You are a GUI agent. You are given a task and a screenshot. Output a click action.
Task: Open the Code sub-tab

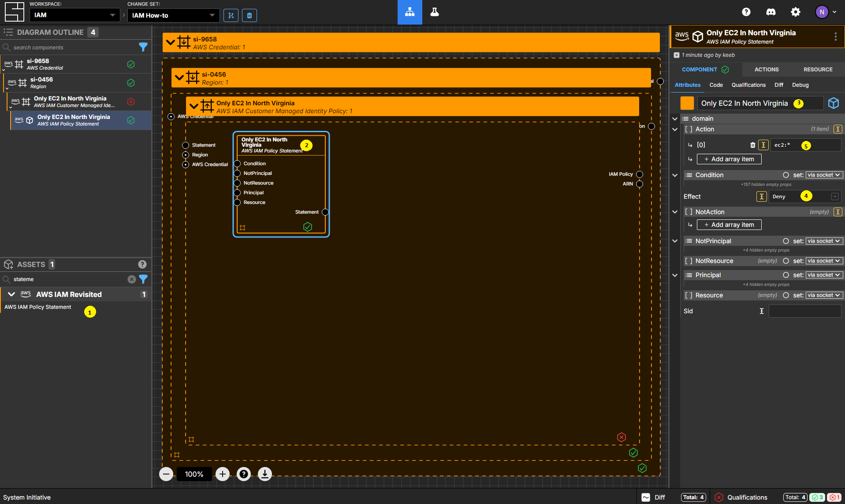point(716,85)
